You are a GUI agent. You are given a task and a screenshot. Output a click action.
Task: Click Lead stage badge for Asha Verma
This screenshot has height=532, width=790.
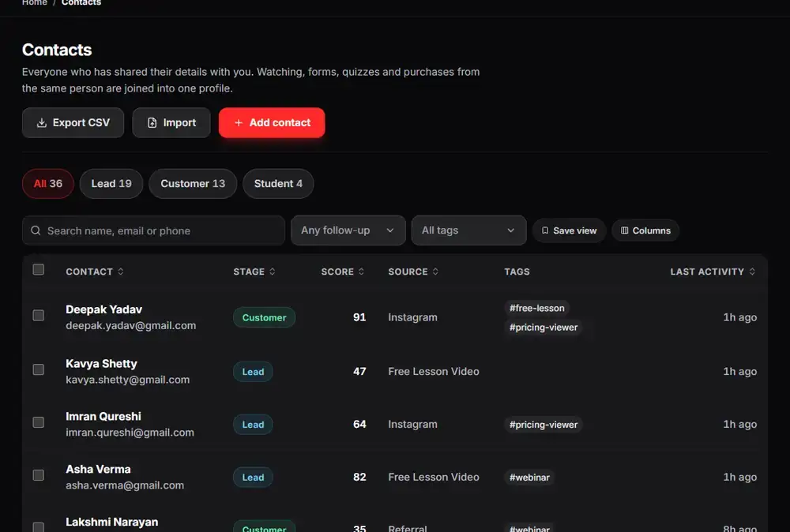253,478
